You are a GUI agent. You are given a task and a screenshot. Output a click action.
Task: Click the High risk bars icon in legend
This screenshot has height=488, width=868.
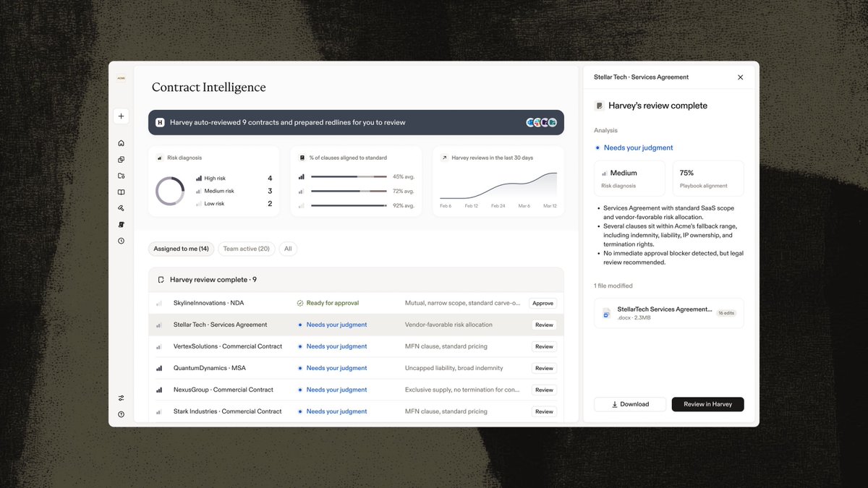(x=199, y=179)
